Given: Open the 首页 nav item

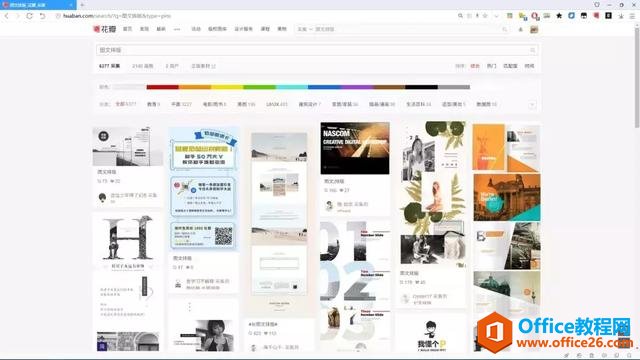Looking at the screenshot, I should click(127, 29).
